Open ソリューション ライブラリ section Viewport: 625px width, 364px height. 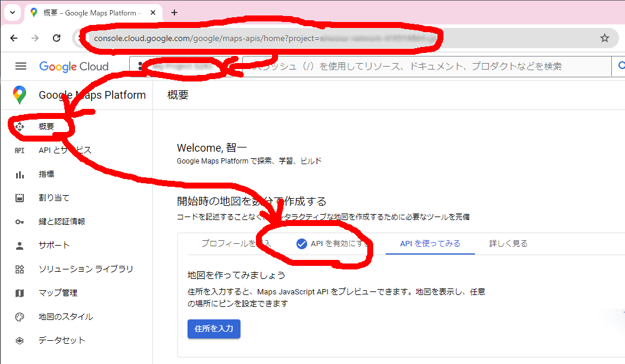tap(86, 269)
